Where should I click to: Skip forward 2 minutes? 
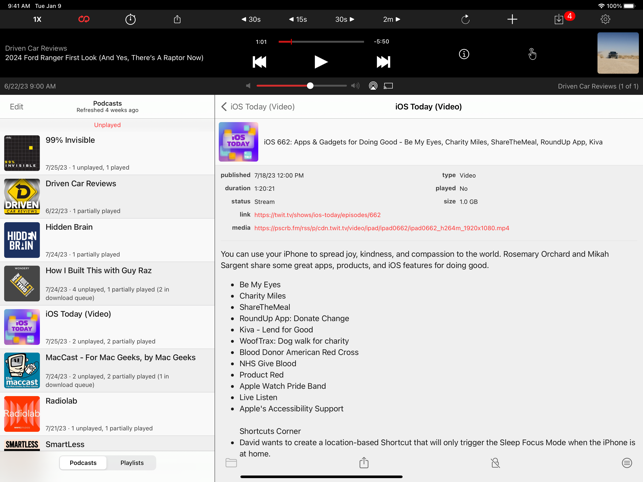(391, 19)
